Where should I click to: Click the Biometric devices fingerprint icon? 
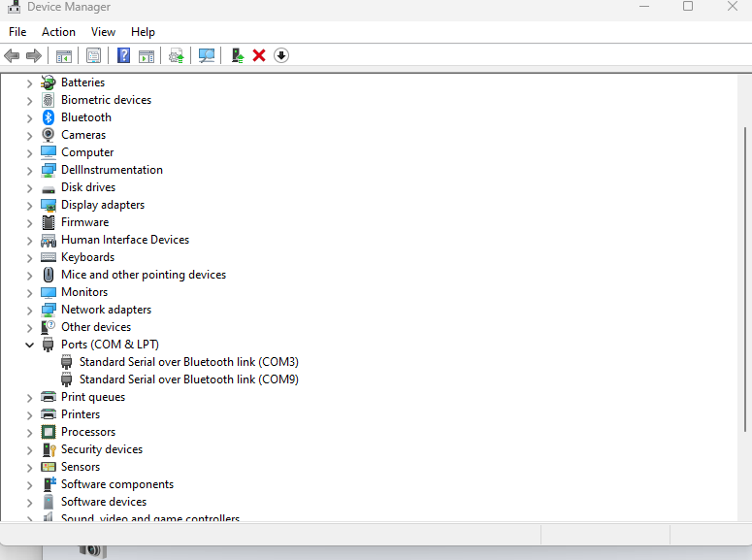pos(48,100)
